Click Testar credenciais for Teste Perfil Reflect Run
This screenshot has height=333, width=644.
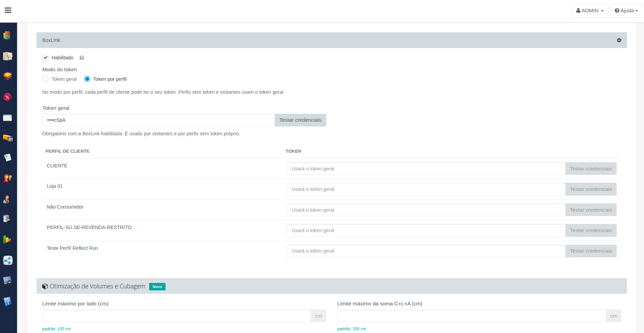tap(591, 251)
